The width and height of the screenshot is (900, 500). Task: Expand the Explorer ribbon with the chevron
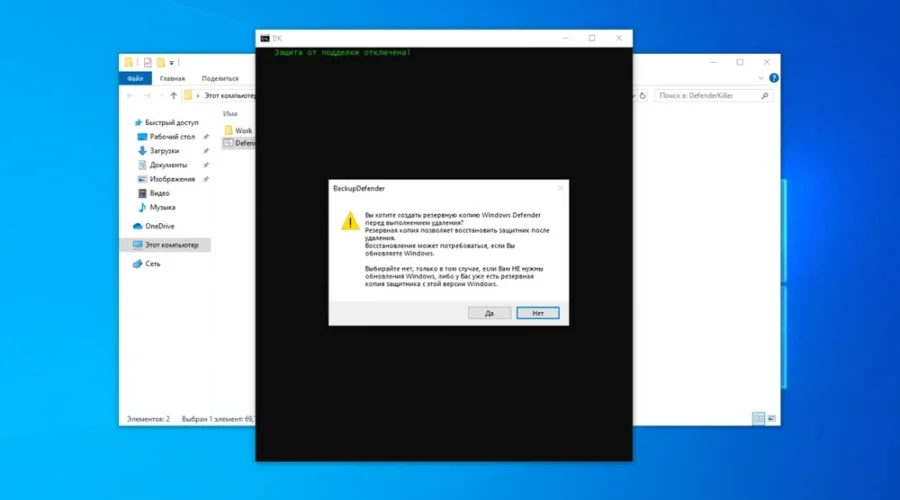click(x=761, y=78)
